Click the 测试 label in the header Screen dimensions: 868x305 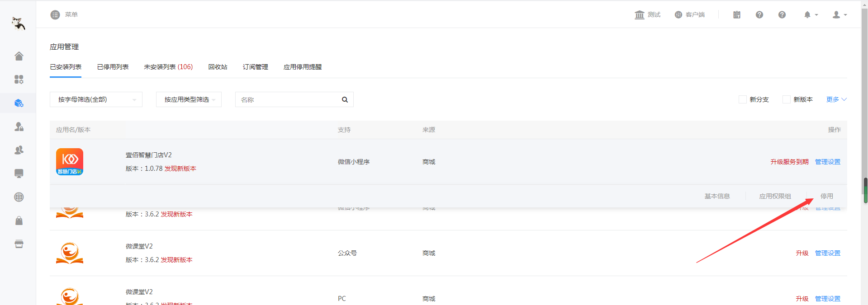[654, 15]
